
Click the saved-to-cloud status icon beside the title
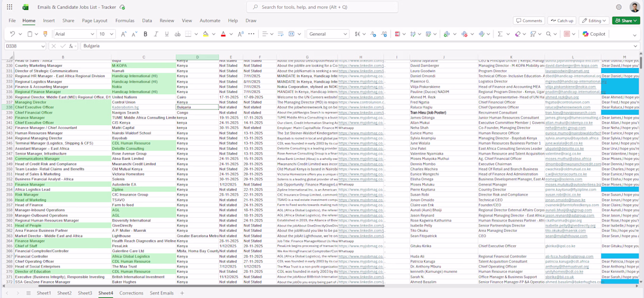pyautogui.click(x=122, y=8)
